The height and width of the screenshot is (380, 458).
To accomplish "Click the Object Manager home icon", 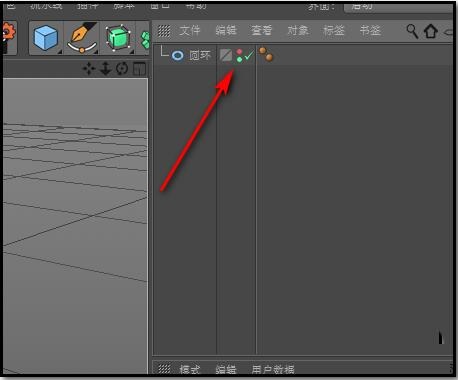I will click(x=431, y=32).
